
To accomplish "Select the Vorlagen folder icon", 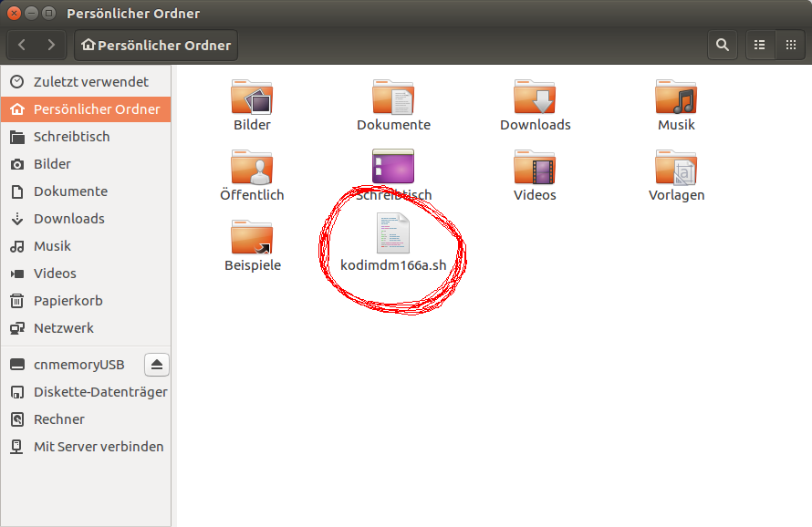I will (676, 167).
